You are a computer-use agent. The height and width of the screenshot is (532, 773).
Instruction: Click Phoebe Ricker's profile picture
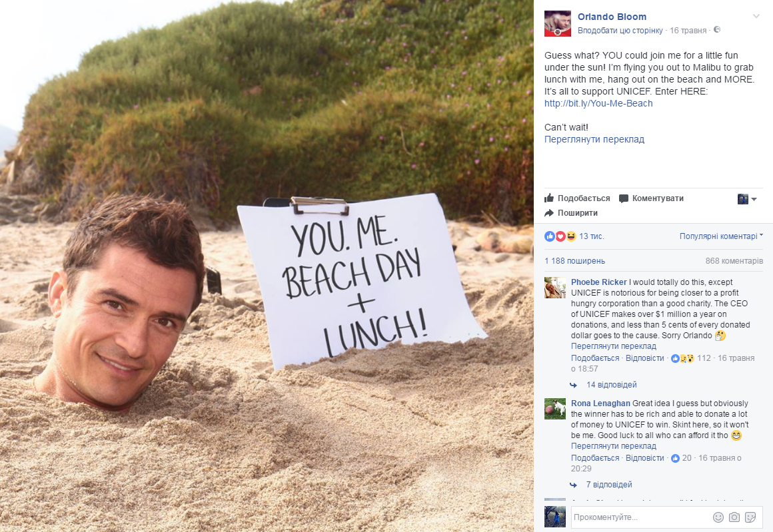[x=555, y=288]
